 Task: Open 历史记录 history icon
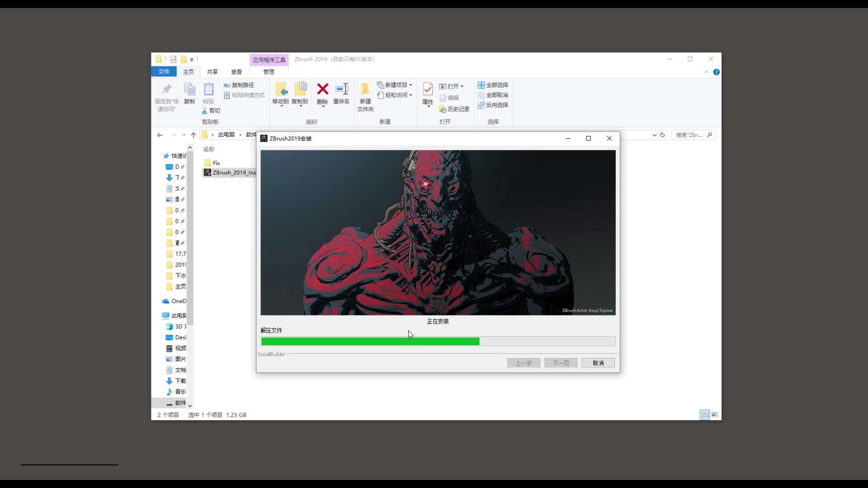pyautogui.click(x=454, y=109)
